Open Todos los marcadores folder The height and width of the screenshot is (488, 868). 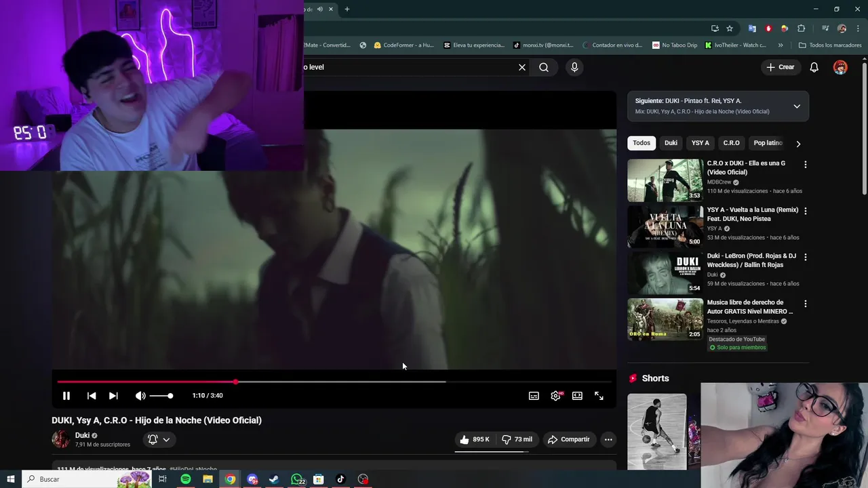pos(830,45)
